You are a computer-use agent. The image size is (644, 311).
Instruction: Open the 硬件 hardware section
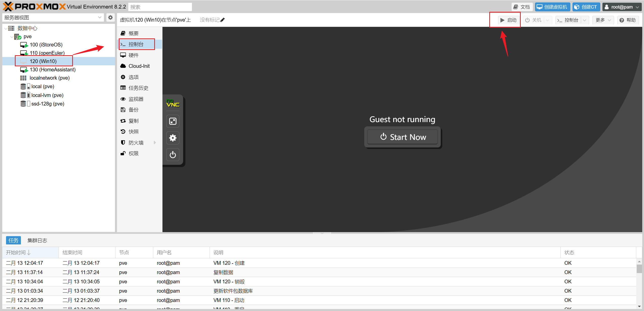point(133,55)
